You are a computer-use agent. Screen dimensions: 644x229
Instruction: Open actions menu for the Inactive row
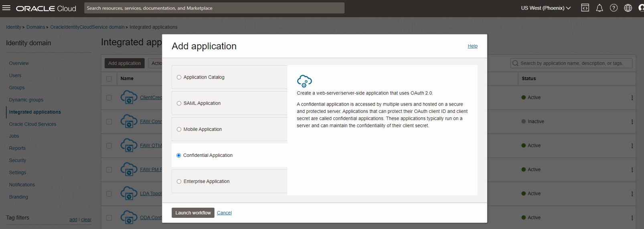pos(632,122)
